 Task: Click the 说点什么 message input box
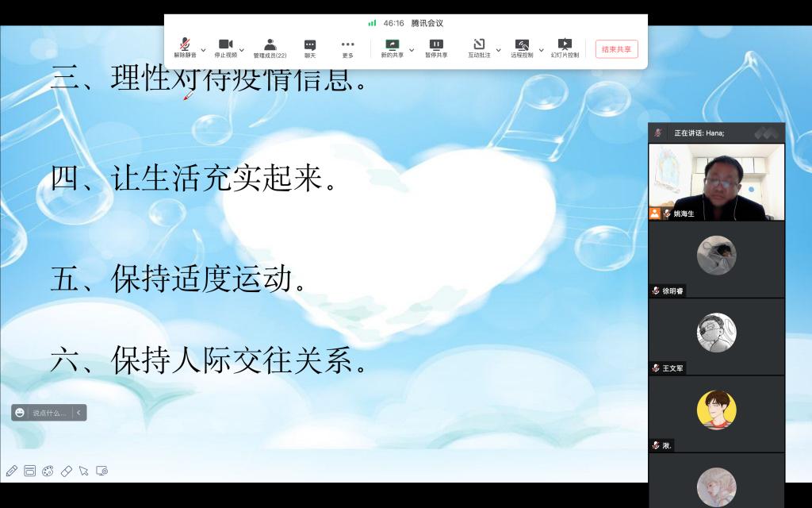[49, 413]
